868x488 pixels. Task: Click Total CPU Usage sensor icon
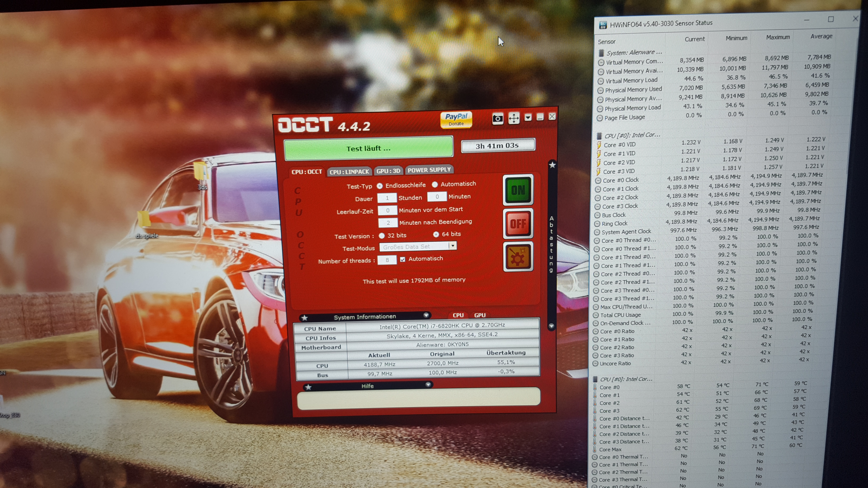(x=595, y=315)
